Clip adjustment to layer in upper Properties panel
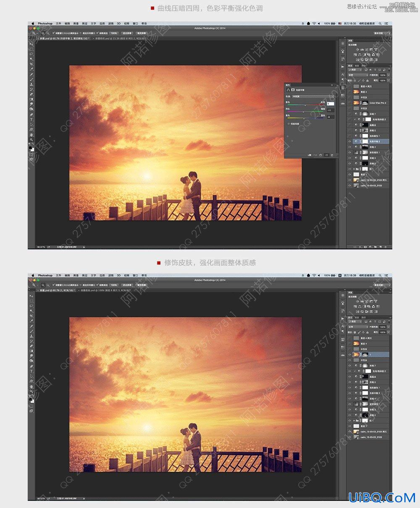 310,155
